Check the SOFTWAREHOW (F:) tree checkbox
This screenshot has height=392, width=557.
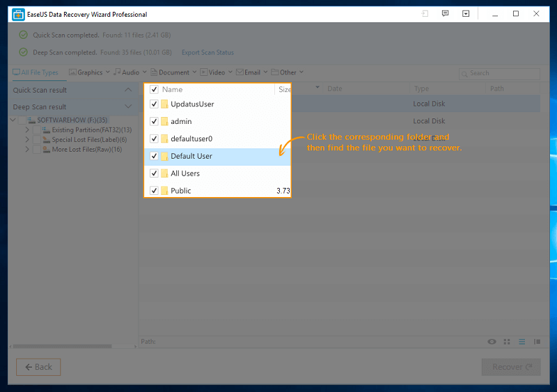point(22,120)
